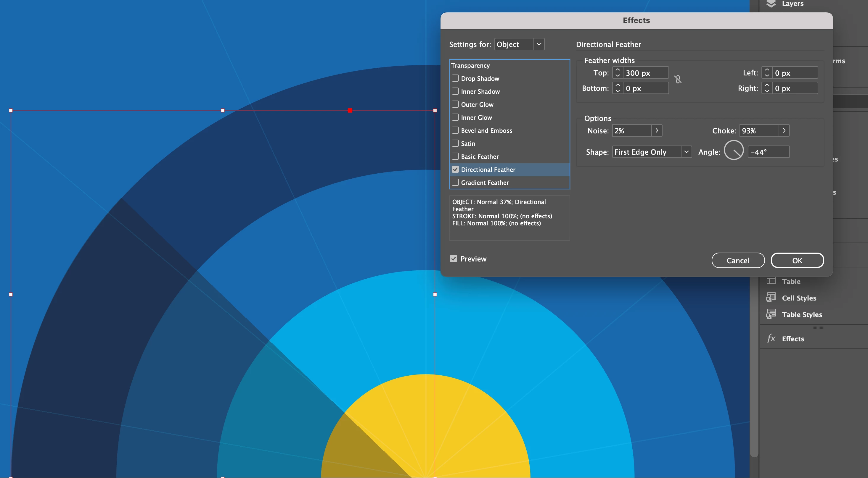The image size is (868, 478).
Task: Click the Noise percentage field
Action: [632, 131]
